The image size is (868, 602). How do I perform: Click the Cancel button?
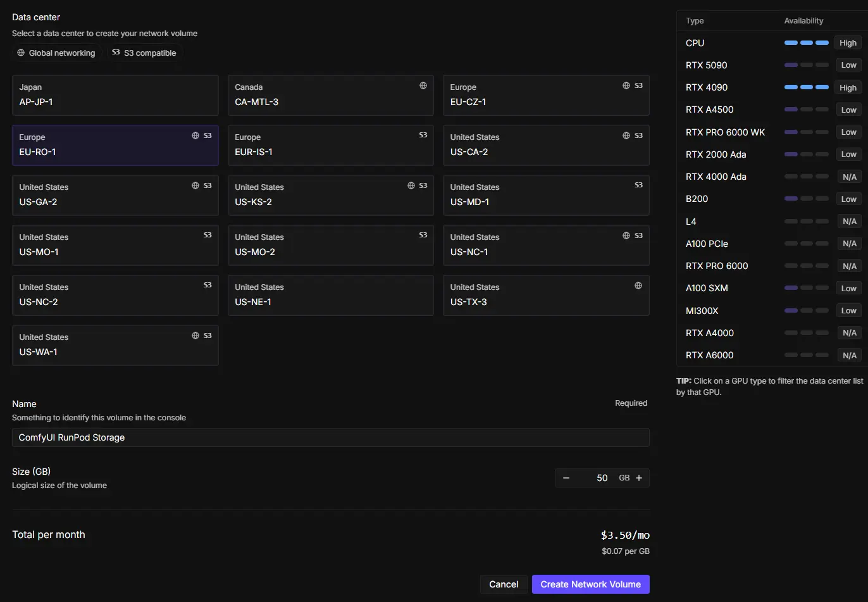(x=504, y=584)
